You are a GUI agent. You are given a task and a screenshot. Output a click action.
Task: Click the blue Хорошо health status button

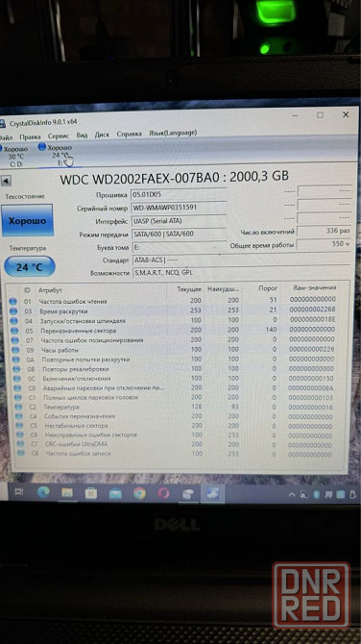point(28,220)
